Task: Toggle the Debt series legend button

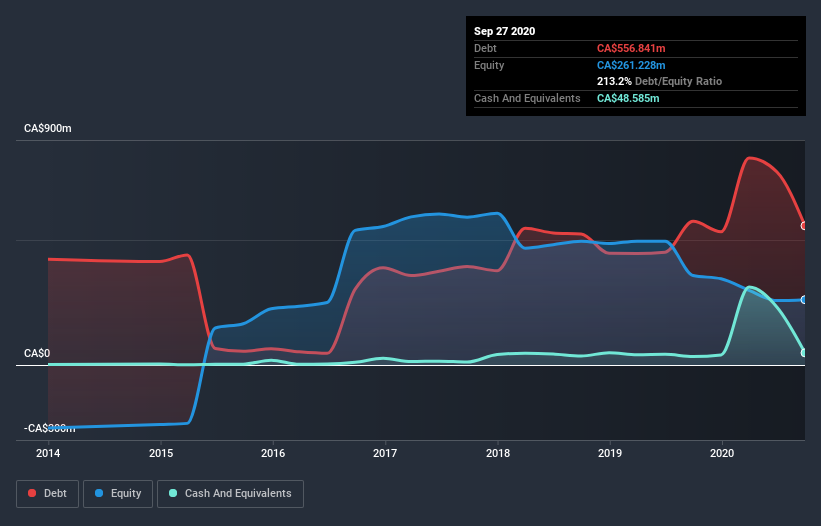Action: [47, 494]
